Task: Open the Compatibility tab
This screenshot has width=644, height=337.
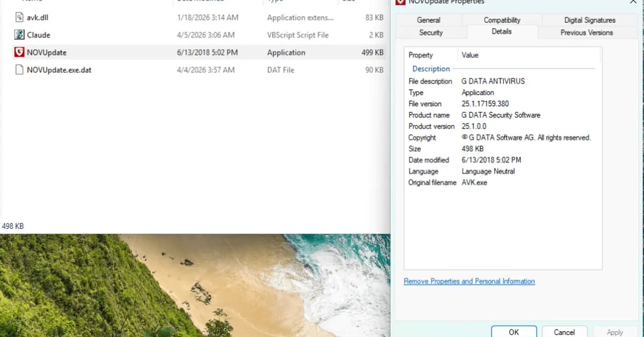Action: coord(501,20)
